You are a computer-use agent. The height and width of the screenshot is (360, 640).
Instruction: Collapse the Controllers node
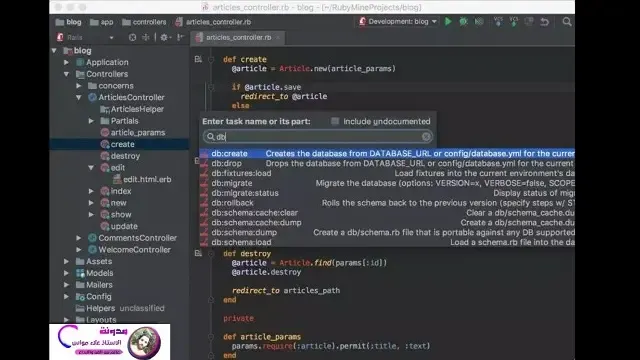[x=67, y=74]
